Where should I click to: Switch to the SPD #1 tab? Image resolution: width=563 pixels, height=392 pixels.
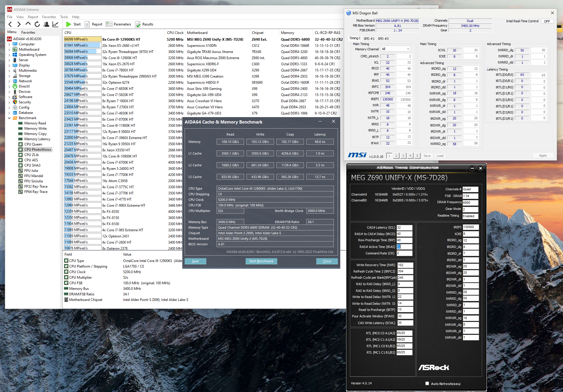pos(369,39)
